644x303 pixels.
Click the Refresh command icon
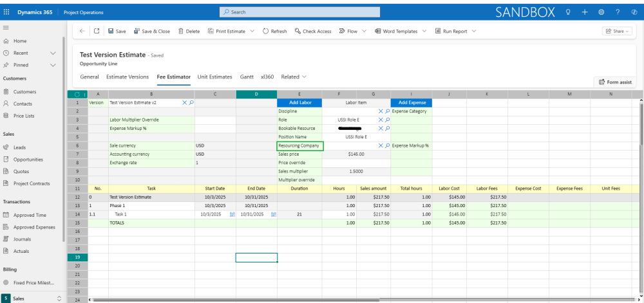[265, 31]
